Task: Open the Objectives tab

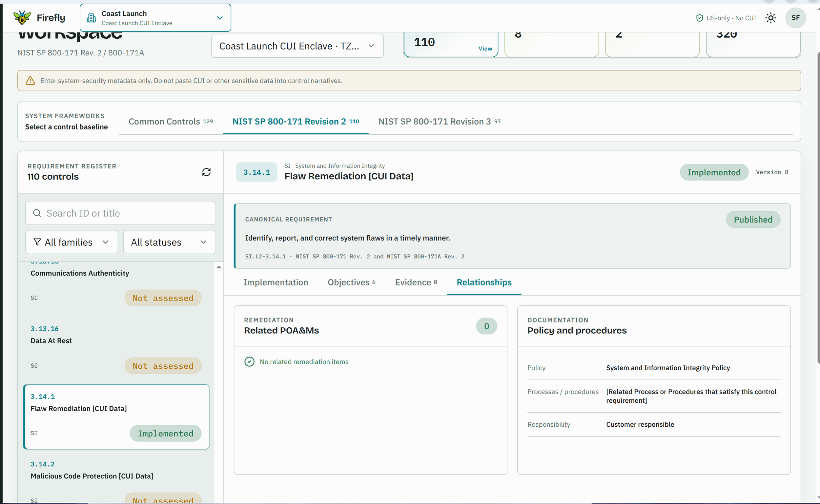Action: [x=351, y=282]
